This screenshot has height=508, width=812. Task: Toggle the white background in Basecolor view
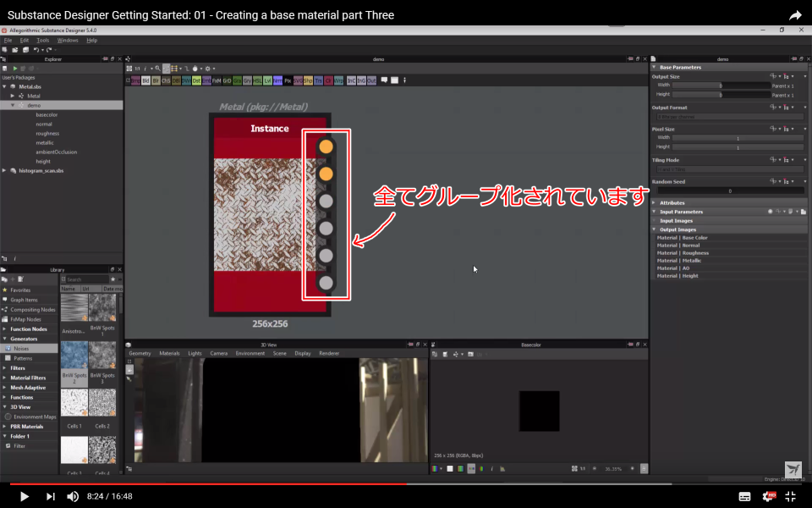click(x=449, y=468)
